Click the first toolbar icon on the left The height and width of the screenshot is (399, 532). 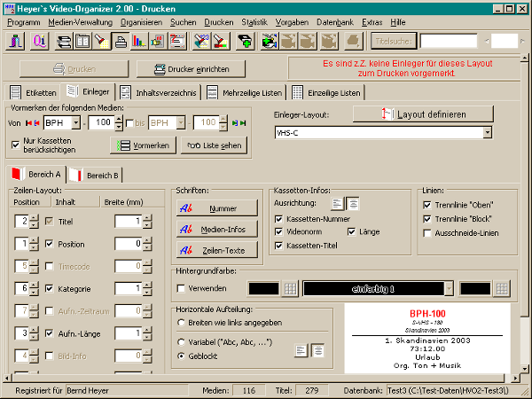pos(18,41)
